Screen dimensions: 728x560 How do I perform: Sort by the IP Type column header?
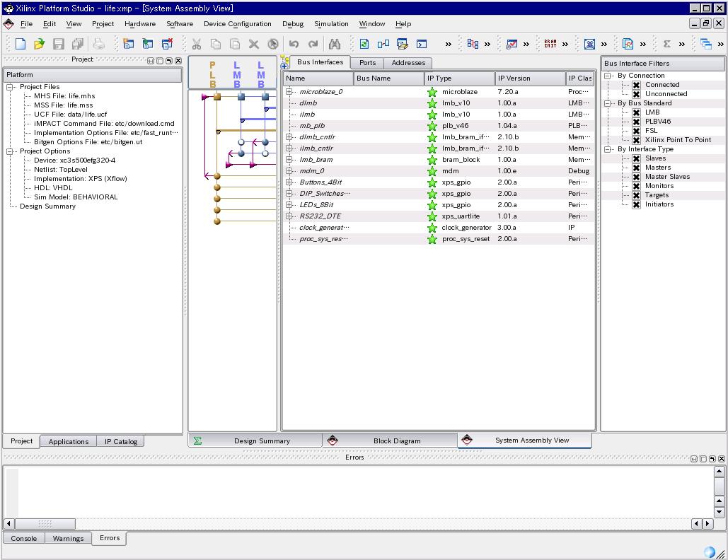pyautogui.click(x=460, y=78)
